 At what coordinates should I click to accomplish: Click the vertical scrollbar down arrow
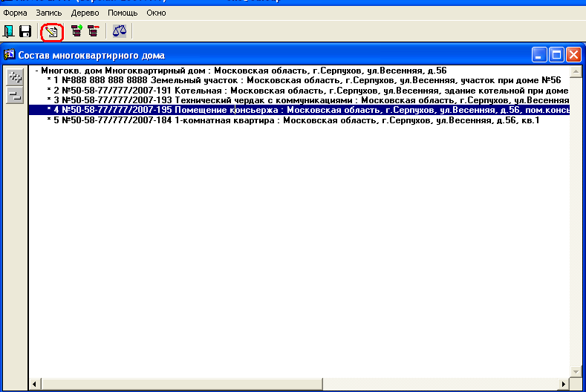[576, 371]
